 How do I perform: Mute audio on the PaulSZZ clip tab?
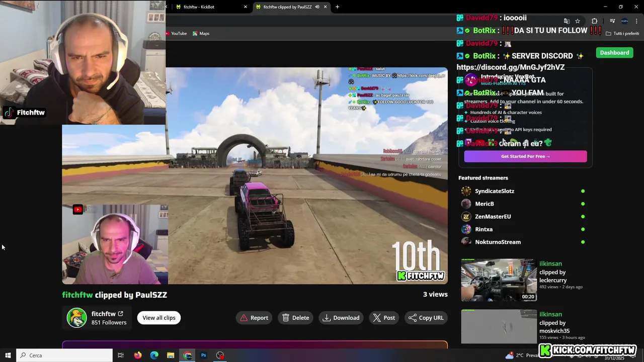(x=317, y=7)
